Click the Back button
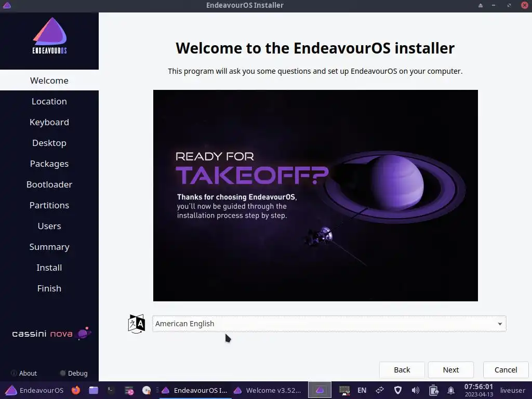 (402, 370)
